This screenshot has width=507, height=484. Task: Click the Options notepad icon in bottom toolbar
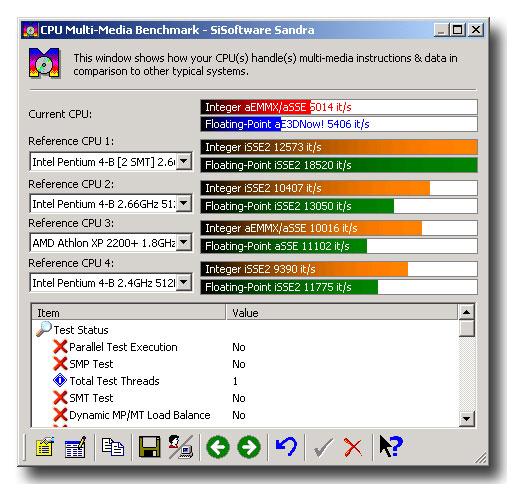45,447
